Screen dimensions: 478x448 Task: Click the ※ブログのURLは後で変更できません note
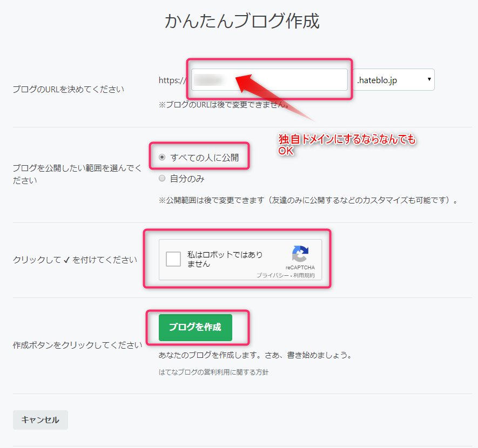[x=224, y=105]
